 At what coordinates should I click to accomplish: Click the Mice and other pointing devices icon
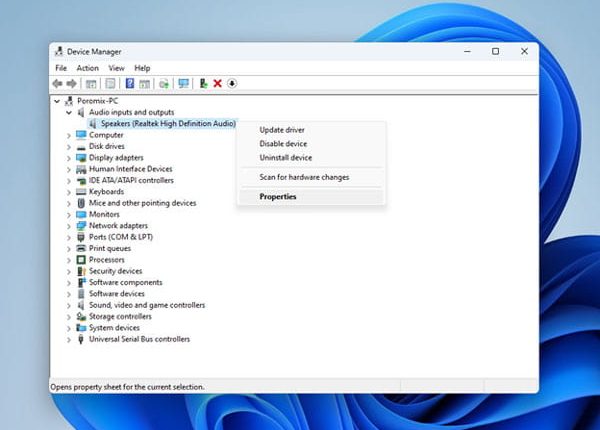point(81,203)
